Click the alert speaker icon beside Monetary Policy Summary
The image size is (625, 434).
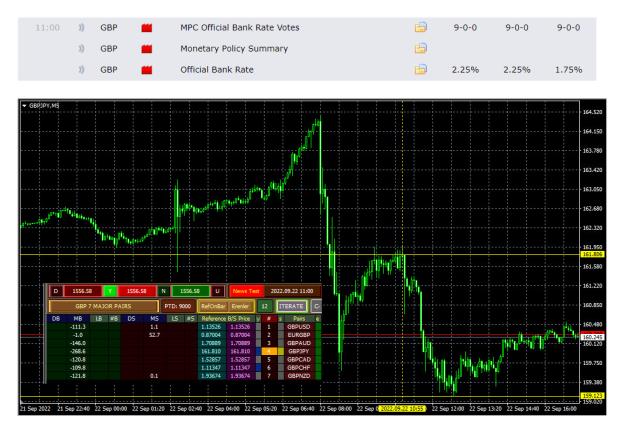[81, 49]
